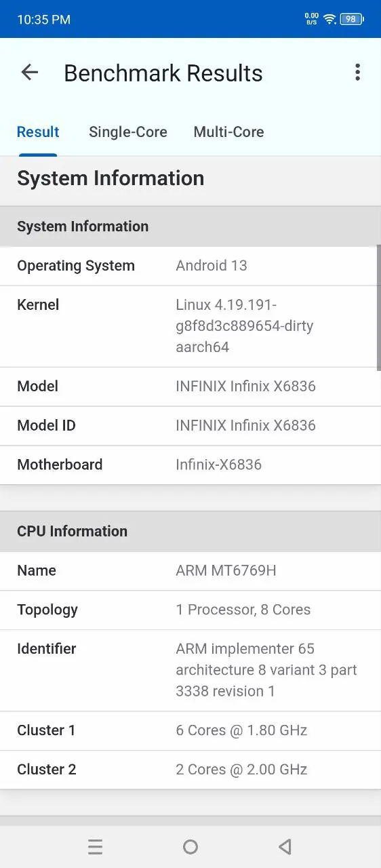The width and height of the screenshot is (381, 868).
Task: Tap the CPU Name ARM MT6769H row
Action: tap(190, 571)
